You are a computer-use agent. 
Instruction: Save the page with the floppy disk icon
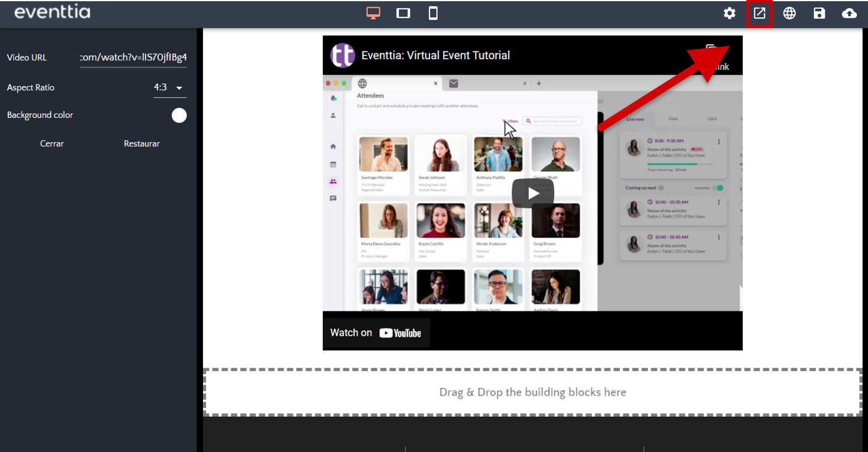coord(819,13)
